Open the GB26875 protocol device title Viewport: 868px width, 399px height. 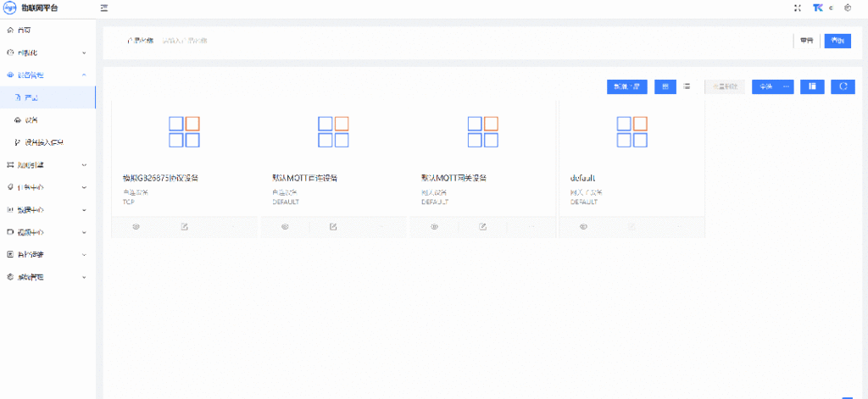click(160, 178)
